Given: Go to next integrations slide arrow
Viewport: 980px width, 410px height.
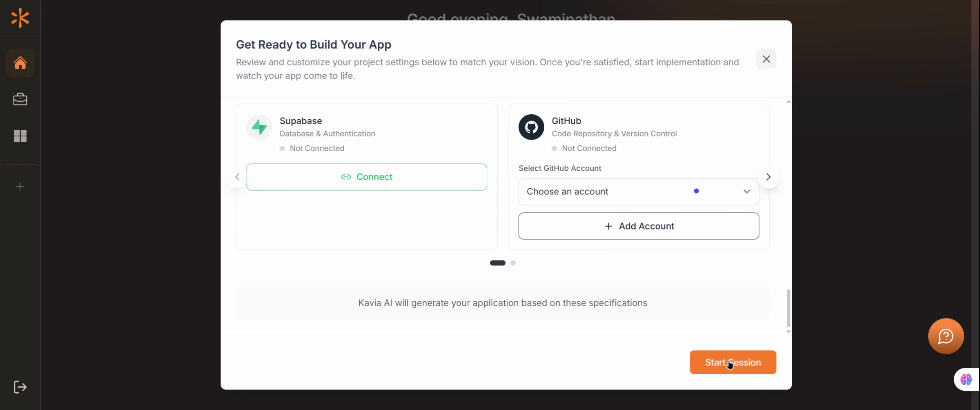Looking at the screenshot, I should click(768, 177).
